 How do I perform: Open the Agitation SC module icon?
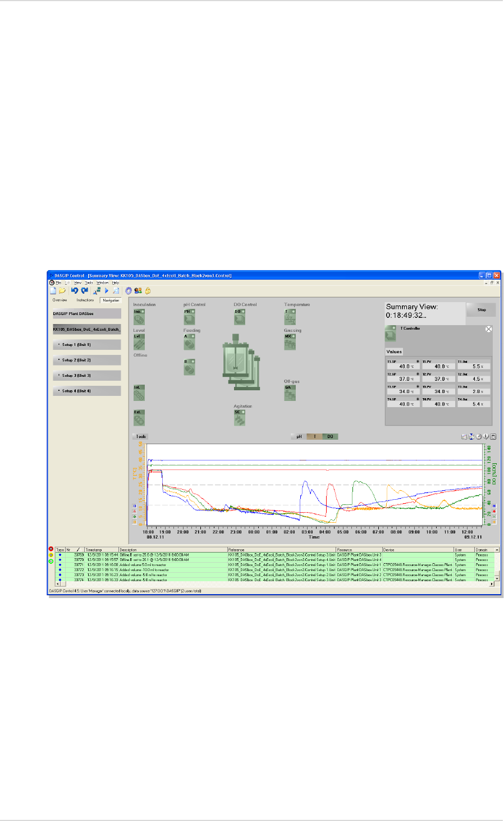[239, 417]
